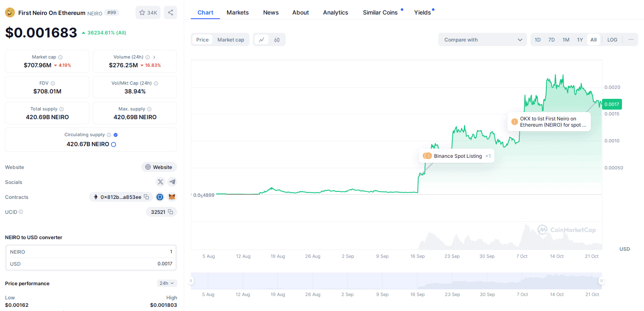
Task: Open the News tab
Action: click(x=271, y=12)
